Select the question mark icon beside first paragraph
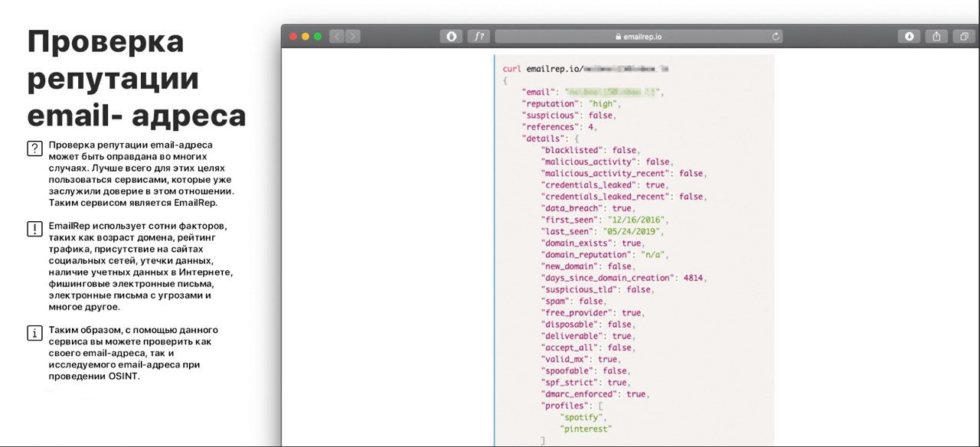Image resolution: width=980 pixels, height=447 pixels. [x=34, y=148]
